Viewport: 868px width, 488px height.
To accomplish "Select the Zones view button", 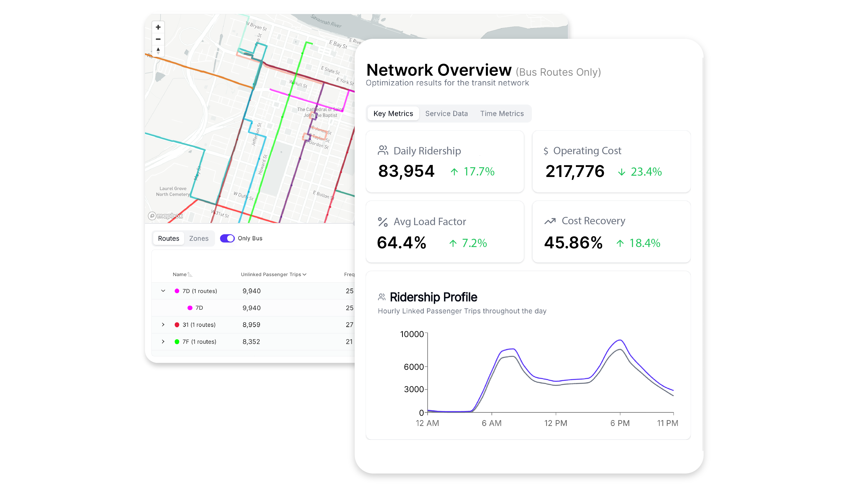I will point(199,238).
